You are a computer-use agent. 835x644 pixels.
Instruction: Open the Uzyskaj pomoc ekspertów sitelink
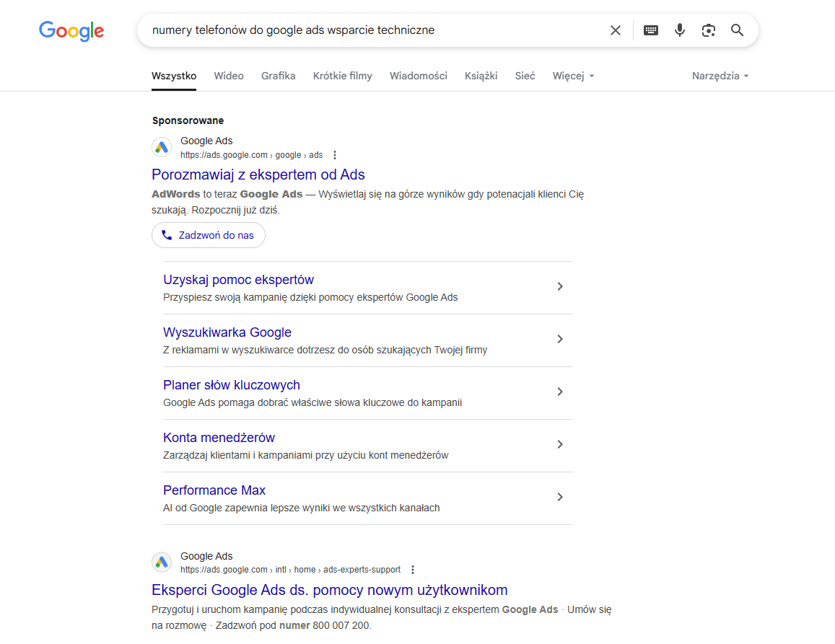pyautogui.click(x=238, y=279)
